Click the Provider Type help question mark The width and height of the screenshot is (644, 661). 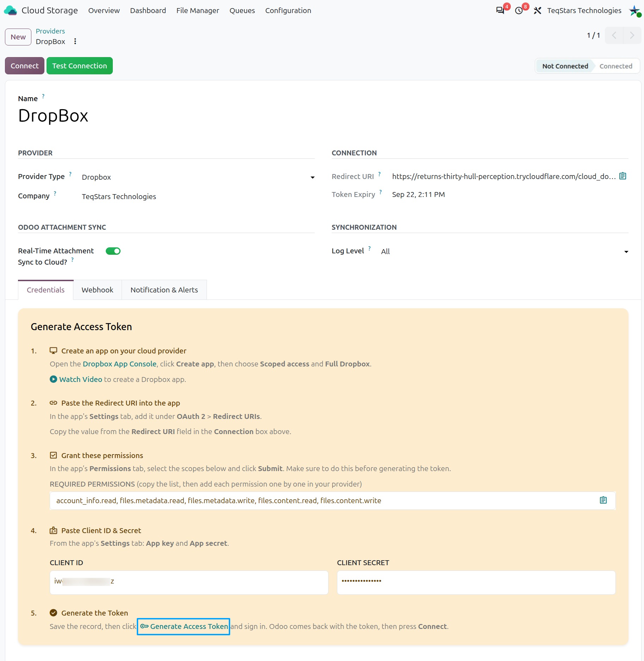70,174
